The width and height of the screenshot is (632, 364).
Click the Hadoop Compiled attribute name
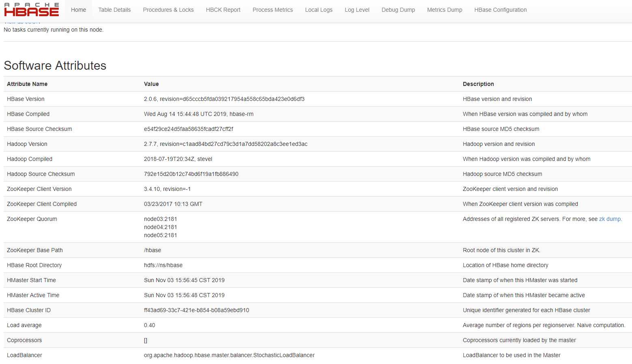[30, 159]
